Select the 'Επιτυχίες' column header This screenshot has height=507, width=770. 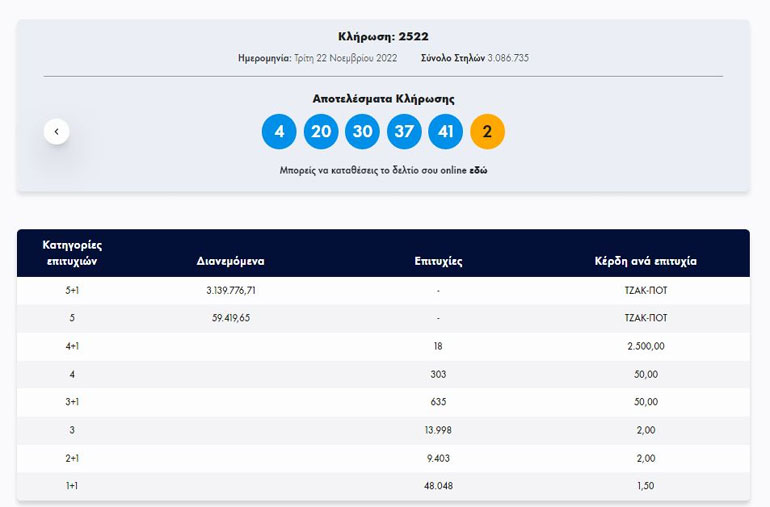[x=438, y=261]
